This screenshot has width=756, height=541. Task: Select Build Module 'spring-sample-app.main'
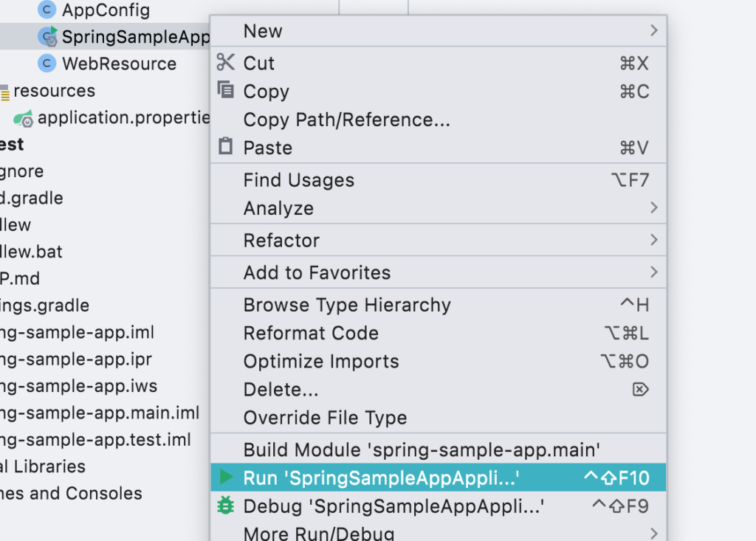click(x=422, y=449)
